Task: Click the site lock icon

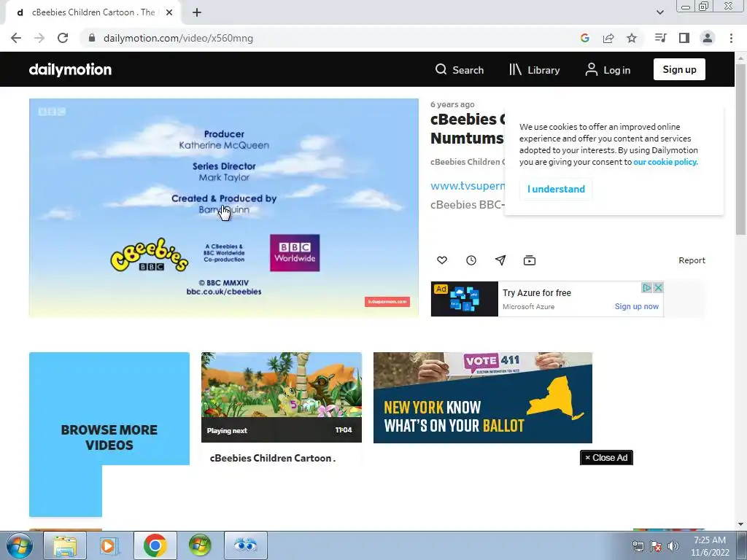Action: (92, 38)
